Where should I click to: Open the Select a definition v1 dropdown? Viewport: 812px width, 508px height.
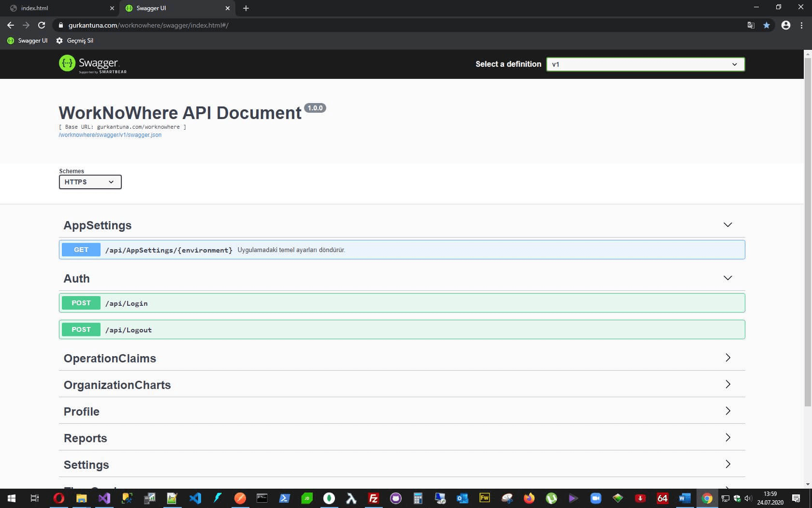(645, 64)
